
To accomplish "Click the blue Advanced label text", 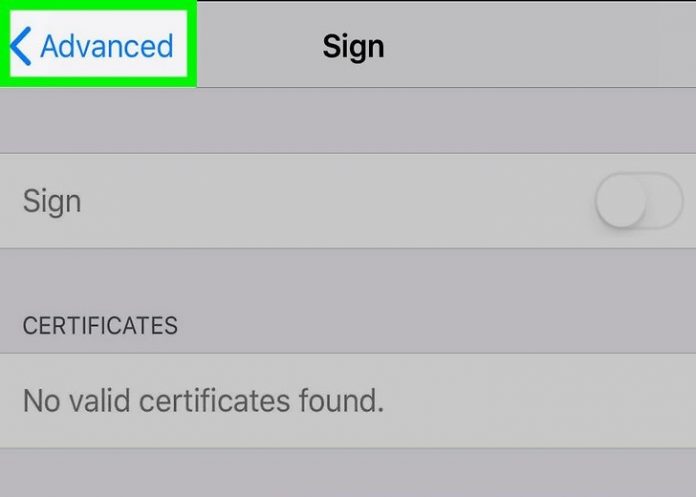I will point(107,46).
